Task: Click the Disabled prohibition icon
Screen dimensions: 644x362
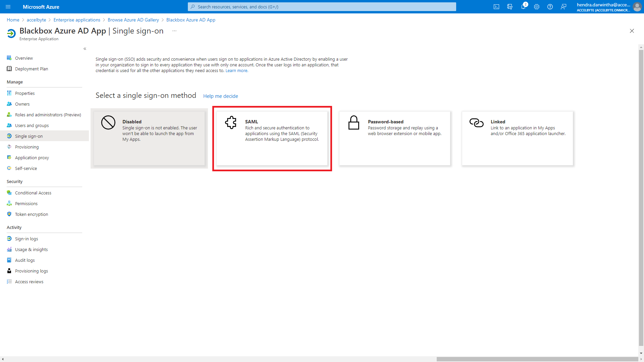Action: pos(108,122)
